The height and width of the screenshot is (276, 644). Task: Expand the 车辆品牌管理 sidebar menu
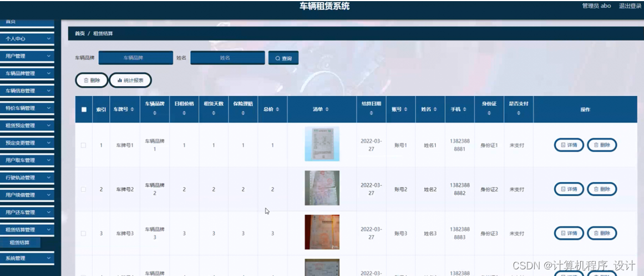[27, 74]
